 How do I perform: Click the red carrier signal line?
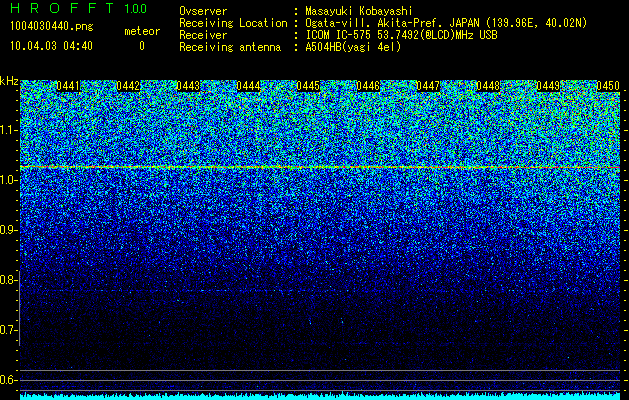pyautogui.click(x=320, y=166)
